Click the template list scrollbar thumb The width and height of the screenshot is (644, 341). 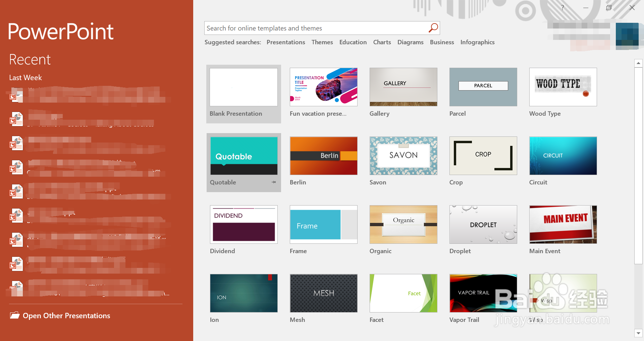click(x=638, y=166)
